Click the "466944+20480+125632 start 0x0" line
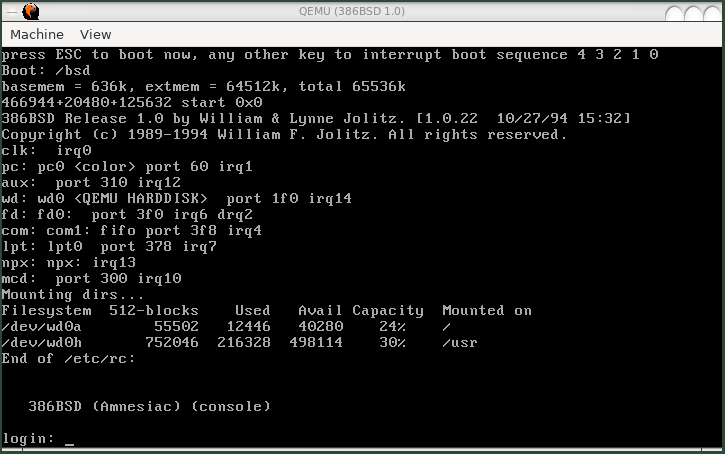 [x=132, y=102]
